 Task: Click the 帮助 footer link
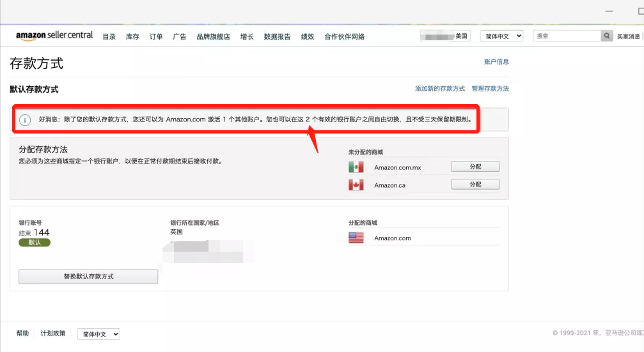click(x=22, y=333)
